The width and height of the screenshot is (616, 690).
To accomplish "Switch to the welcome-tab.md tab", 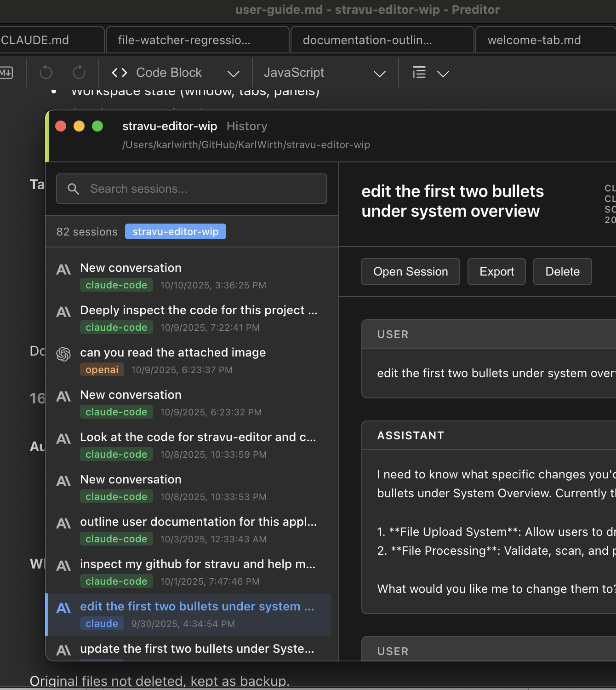I will [x=534, y=40].
